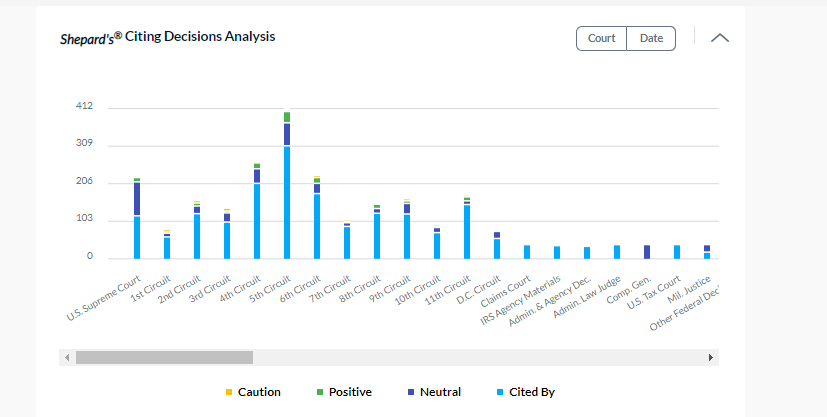Screen dimensions: 827x417
Task: Click the horizontal scrollbar thumb
Action: pos(164,357)
